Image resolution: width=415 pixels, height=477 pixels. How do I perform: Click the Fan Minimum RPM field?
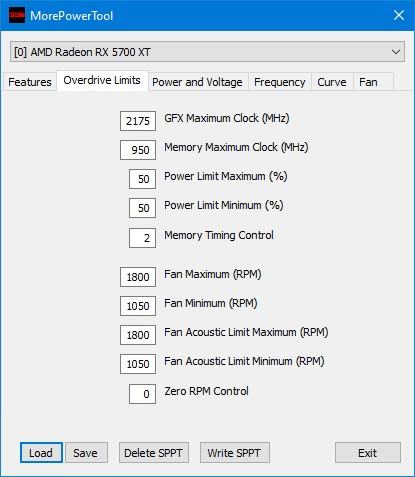[x=138, y=306]
